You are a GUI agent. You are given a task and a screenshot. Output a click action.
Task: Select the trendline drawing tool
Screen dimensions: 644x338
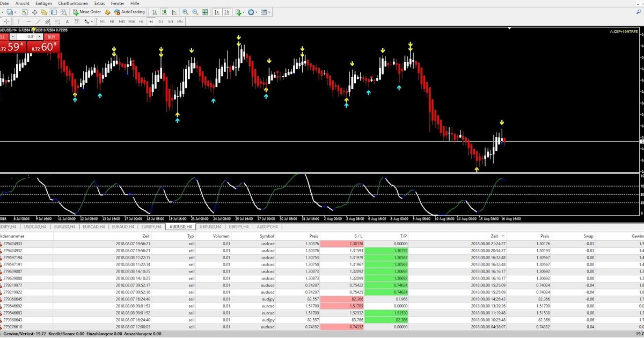37,21
